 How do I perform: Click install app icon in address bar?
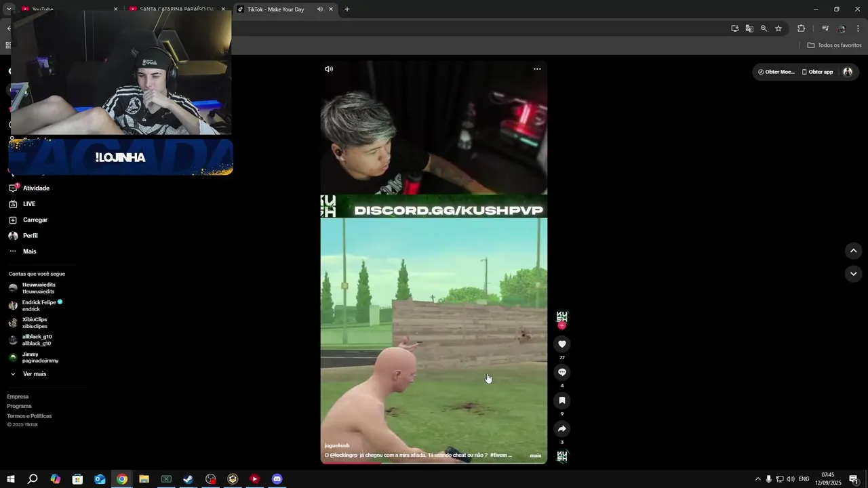(x=734, y=28)
